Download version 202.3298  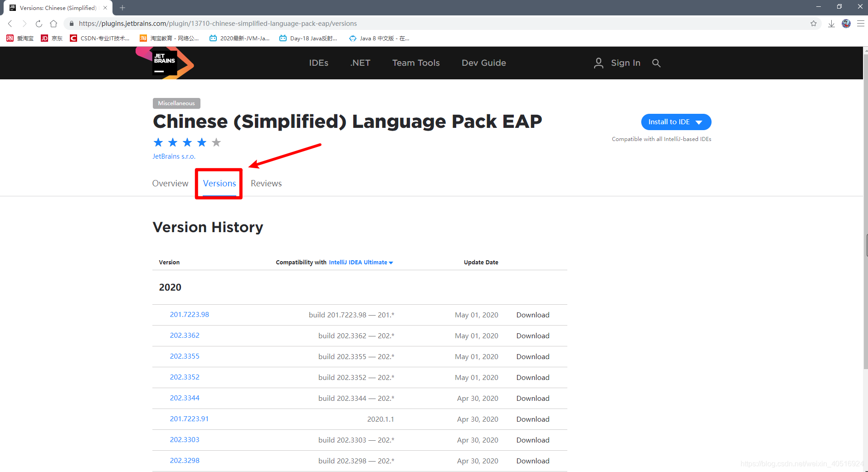[533, 461]
